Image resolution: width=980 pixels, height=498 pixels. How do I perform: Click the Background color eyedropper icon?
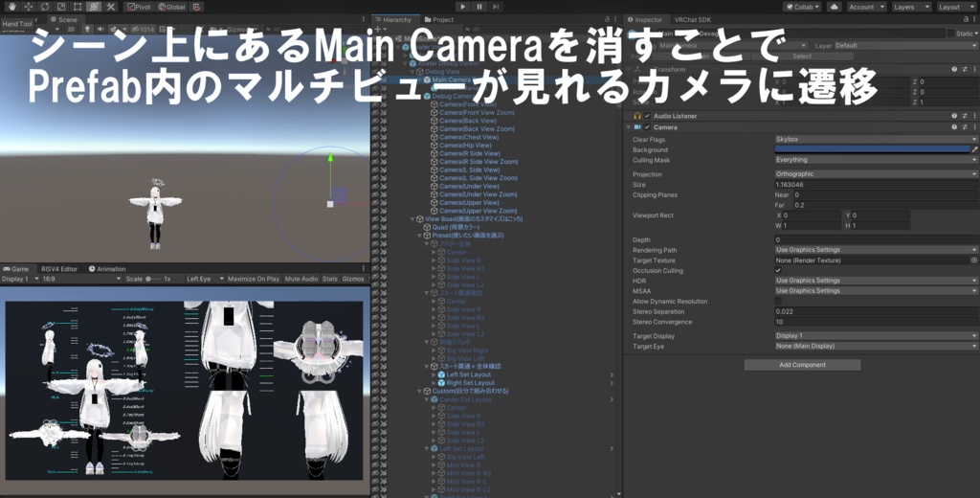[x=974, y=149]
